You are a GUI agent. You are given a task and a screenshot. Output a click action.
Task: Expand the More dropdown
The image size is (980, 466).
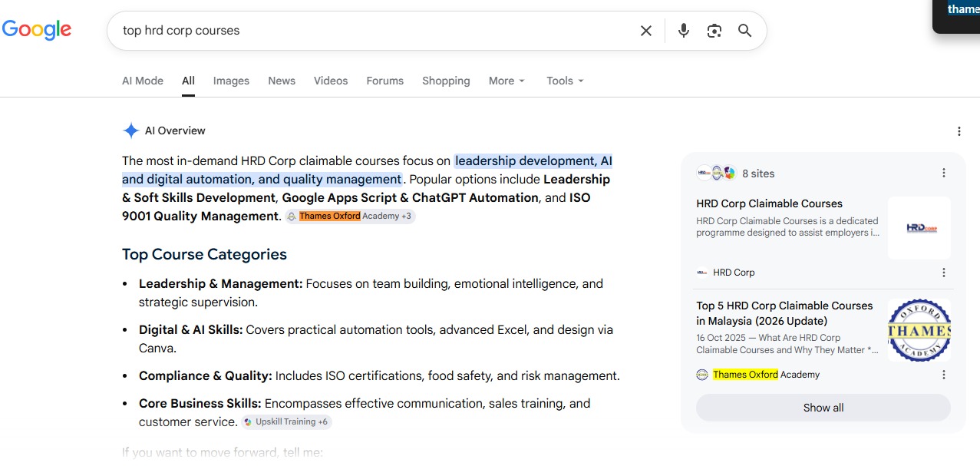point(506,81)
